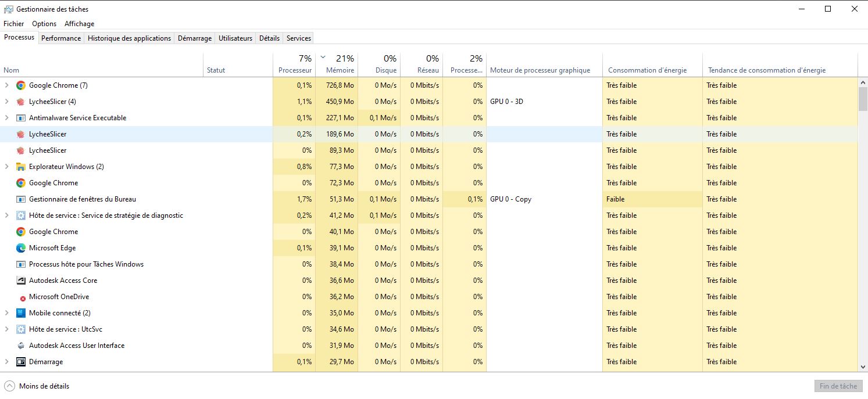
Task: Select the Google Chrome icon in the 72,3 Mo row
Action: tap(20, 183)
